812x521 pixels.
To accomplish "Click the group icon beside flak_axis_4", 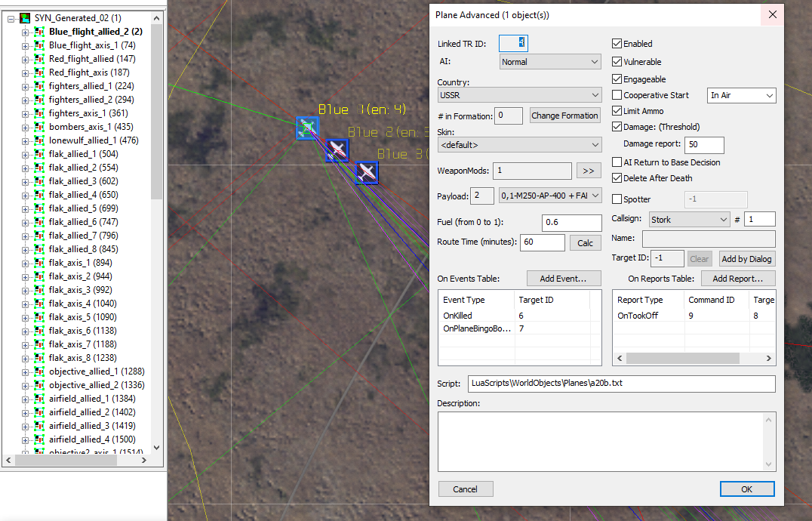I will tap(39, 304).
